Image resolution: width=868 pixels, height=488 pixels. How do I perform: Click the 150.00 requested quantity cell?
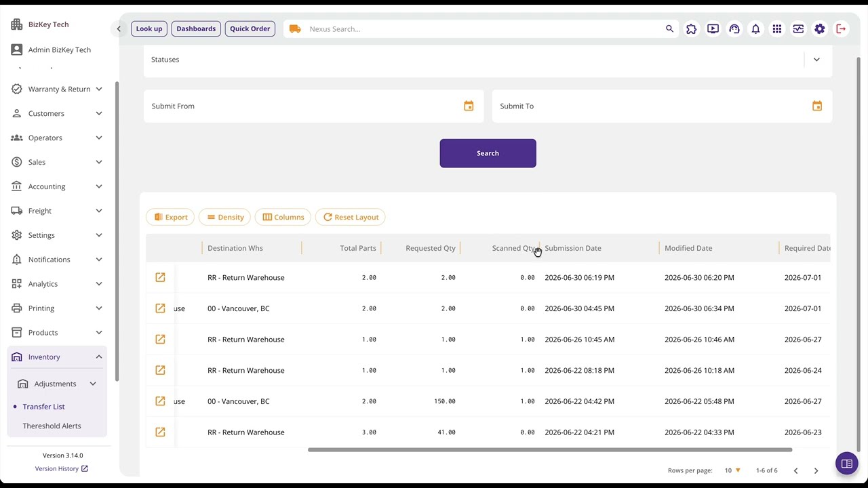445,401
